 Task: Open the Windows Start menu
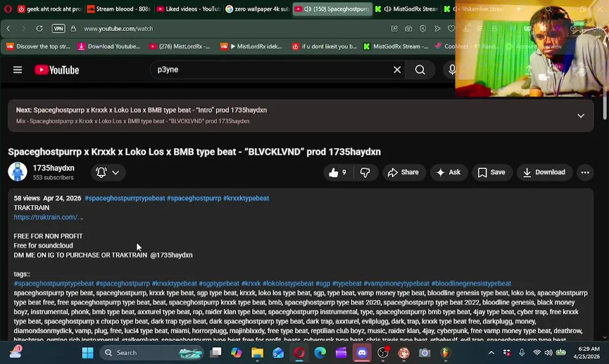pos(88,353)
